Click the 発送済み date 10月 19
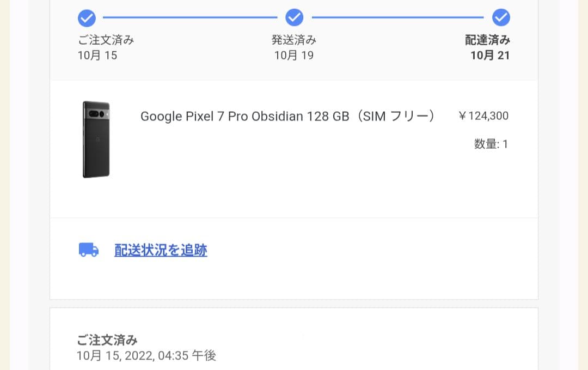The width and height of the screenshot is (588, 370). (294, 55)
